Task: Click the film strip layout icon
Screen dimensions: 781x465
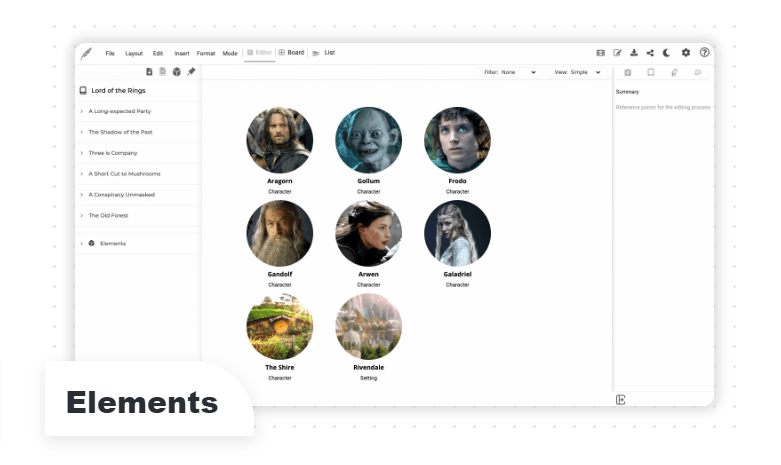Action: pos(601,53)
